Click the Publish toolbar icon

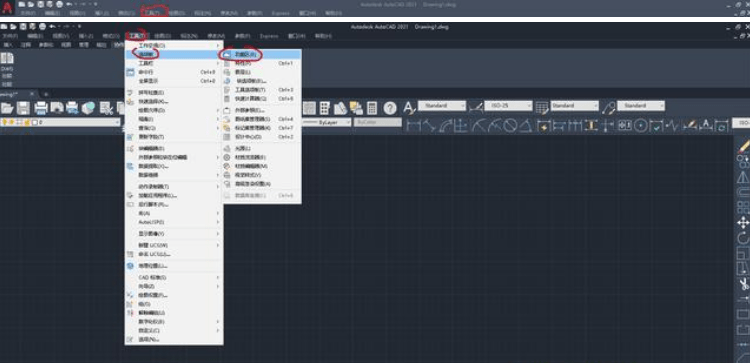click(72, 109)
